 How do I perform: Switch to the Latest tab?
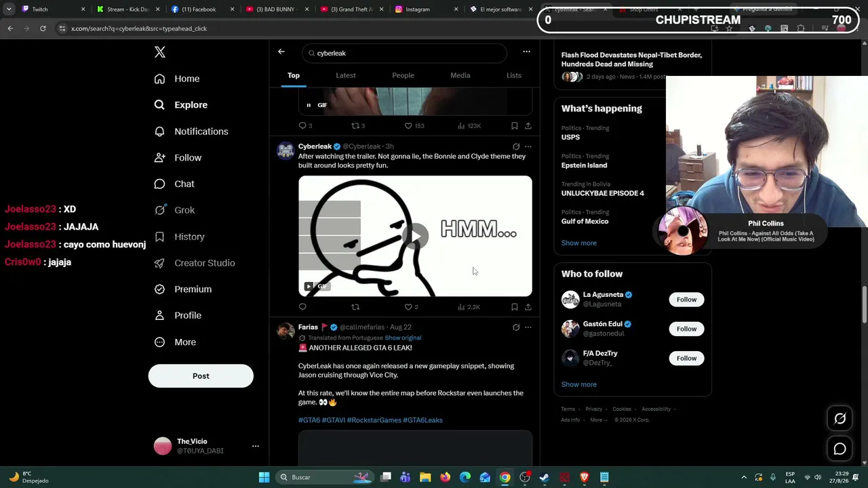[x=346, y=75]
